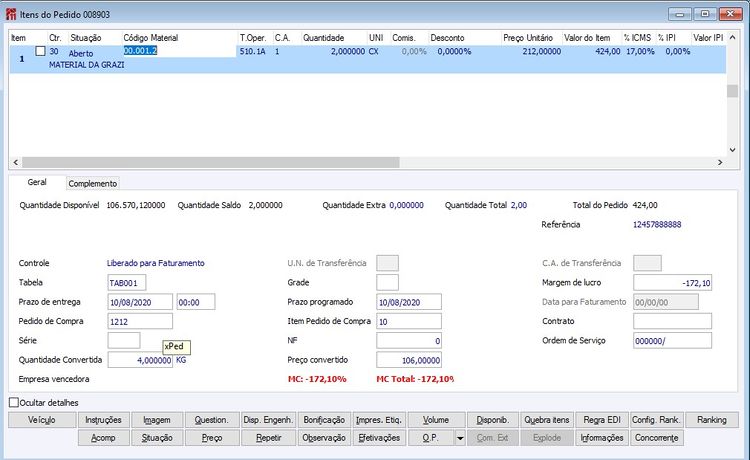750x460 pixels.
Task: Click the grid vertical scroll down arrow
Action: point(732,150)
